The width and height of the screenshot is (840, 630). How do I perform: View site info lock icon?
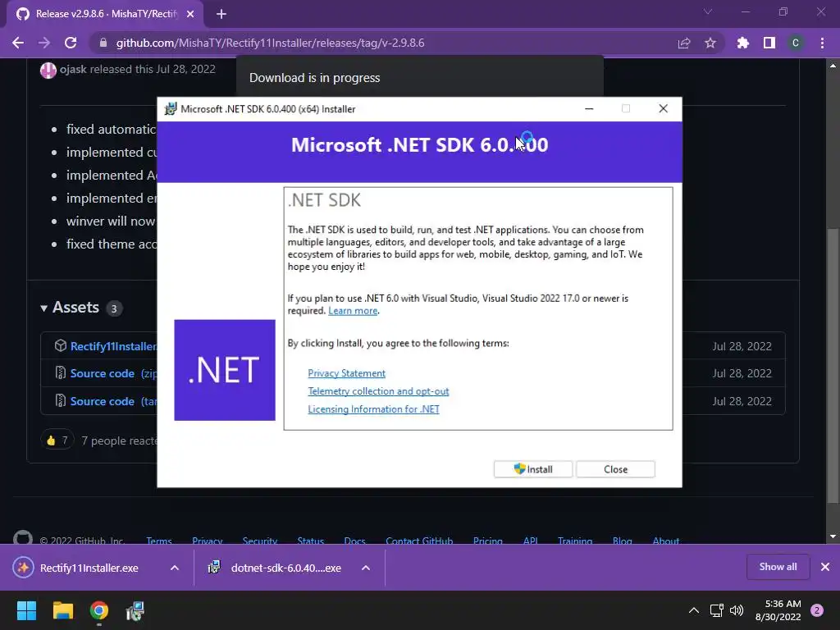[x=103, y=43]
